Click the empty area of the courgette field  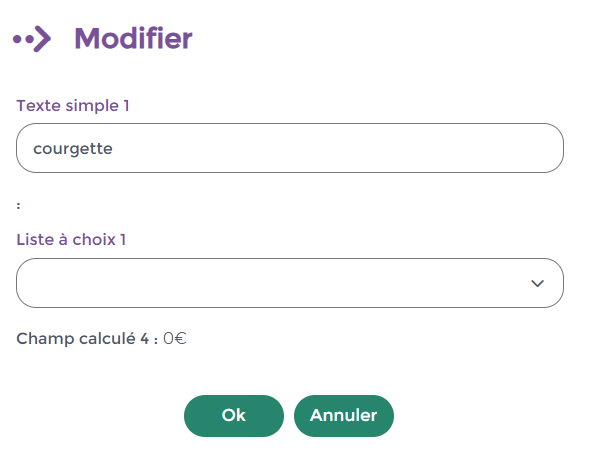coord(336,148)
